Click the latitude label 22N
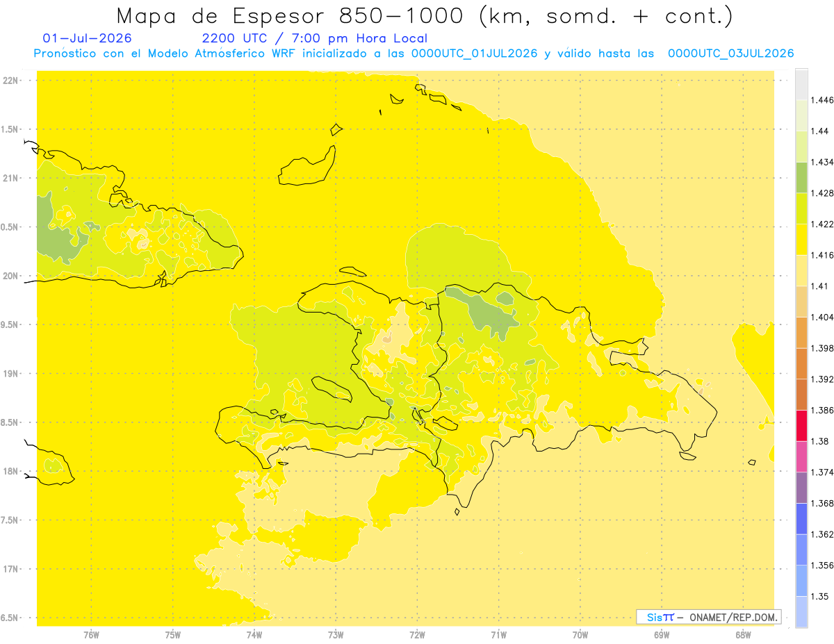Image resolution: width=834 pixels, height=644 pixels. click(x=12, y=81)
